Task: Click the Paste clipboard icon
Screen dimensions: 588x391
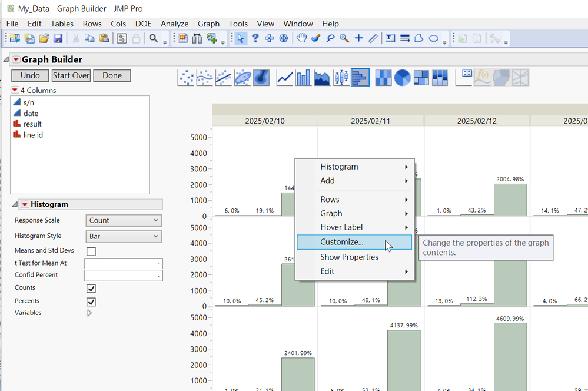Action: (104, 38)
